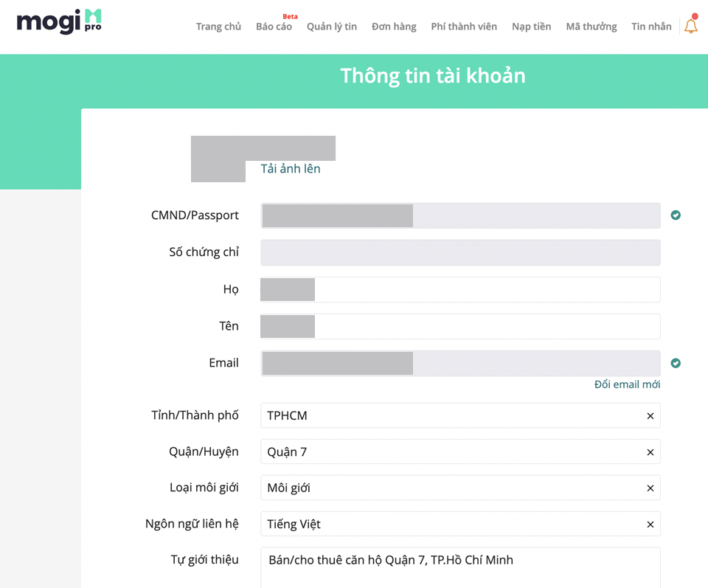Open the Nạp tiền page
This screenshot has height=588, width=708.
point(531,27)
